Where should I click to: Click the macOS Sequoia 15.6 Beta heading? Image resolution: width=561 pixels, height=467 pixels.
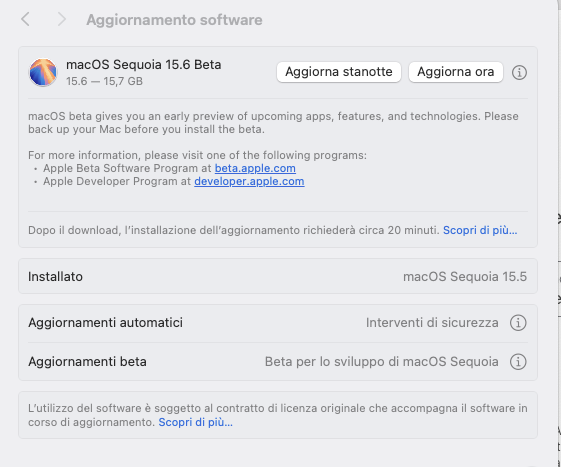(143, 65)
